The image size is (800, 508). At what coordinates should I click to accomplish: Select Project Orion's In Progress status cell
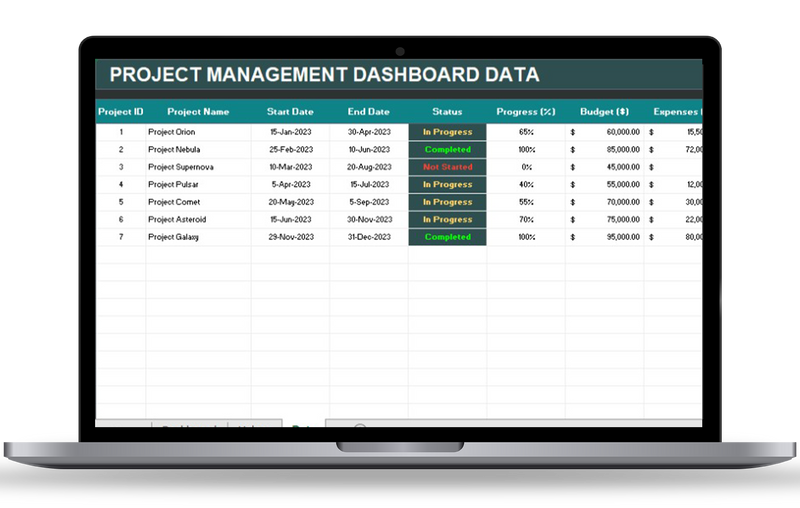[447, 132]
